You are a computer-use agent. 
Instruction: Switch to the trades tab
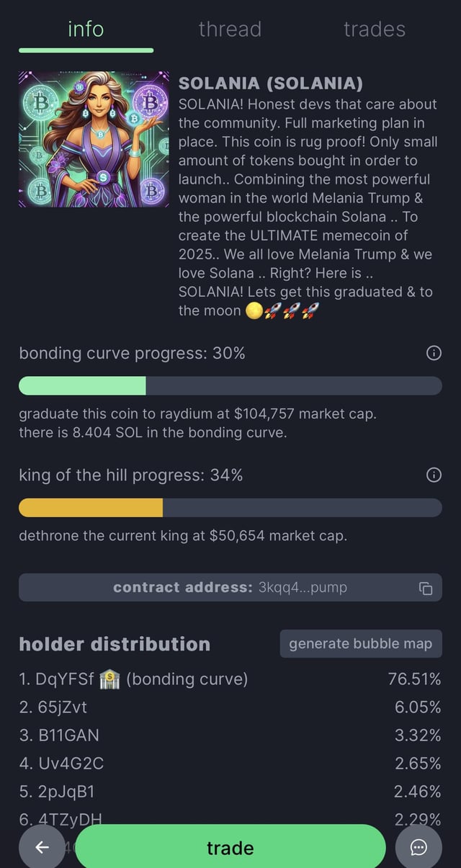tap(374, 30)
